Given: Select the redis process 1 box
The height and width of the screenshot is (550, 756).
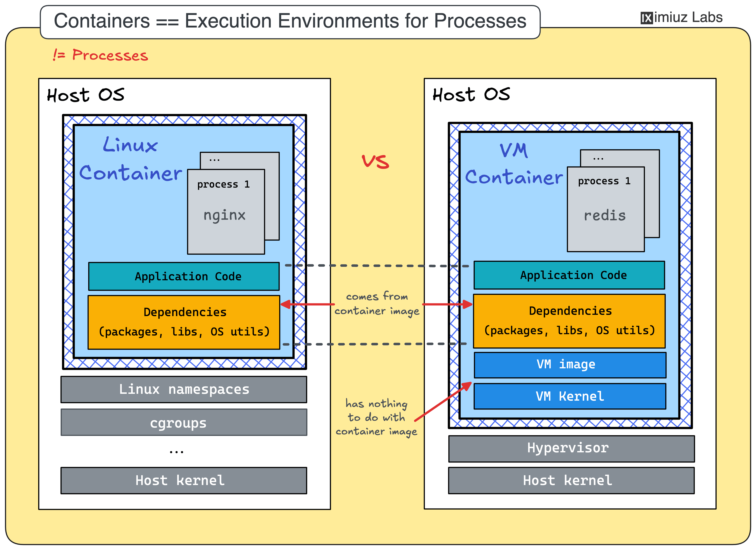Looking at the screenshot, I should pyautogui.click(x=606, y=209).
